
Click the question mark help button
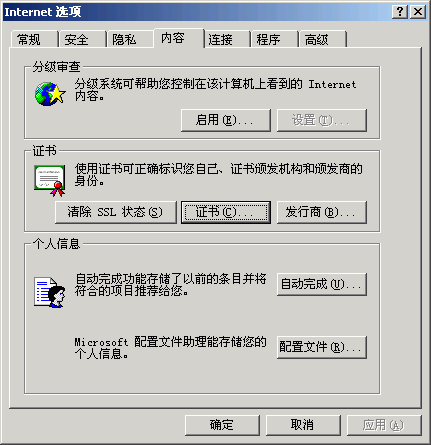coord(400,12)
